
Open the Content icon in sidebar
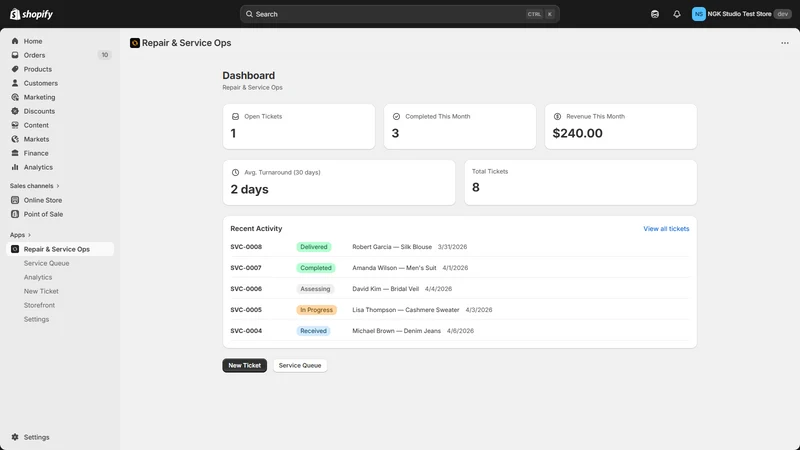[15, 125]
